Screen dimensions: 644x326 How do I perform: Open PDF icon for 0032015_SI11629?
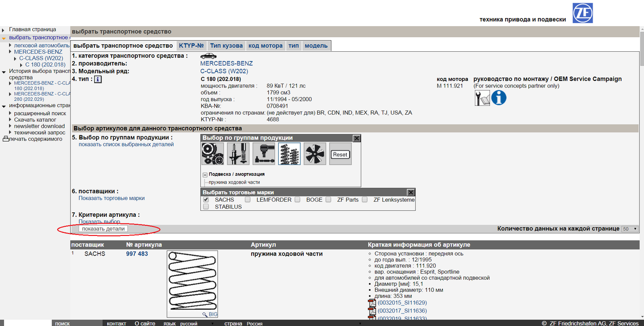pyautogui.click(x=372, y=303)
